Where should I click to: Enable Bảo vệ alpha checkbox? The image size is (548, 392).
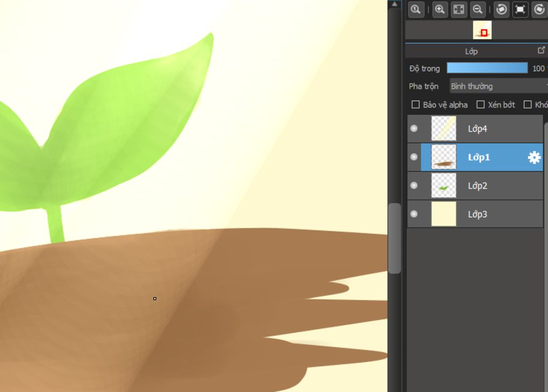pos(415,104)
